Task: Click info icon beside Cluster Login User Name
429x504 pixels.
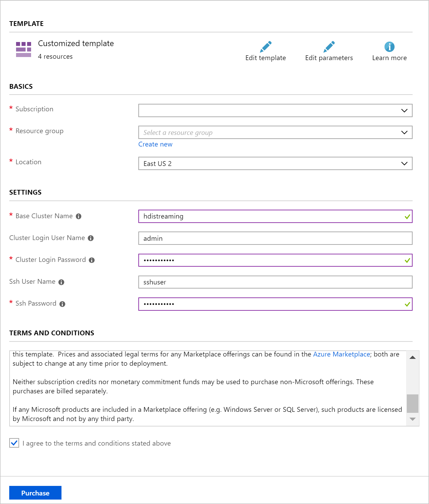Action: (91, 238)
